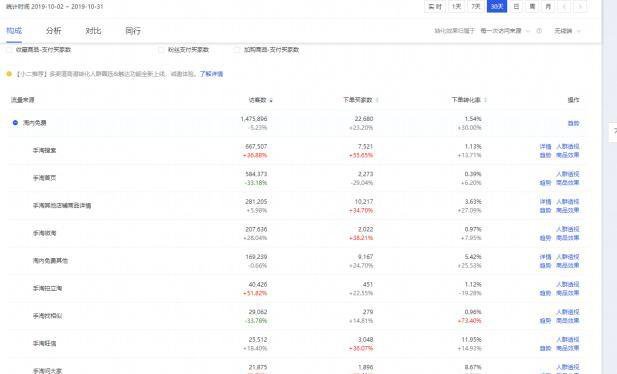Click 手淘其他店铺商品详情 source name

coord(62,206)
